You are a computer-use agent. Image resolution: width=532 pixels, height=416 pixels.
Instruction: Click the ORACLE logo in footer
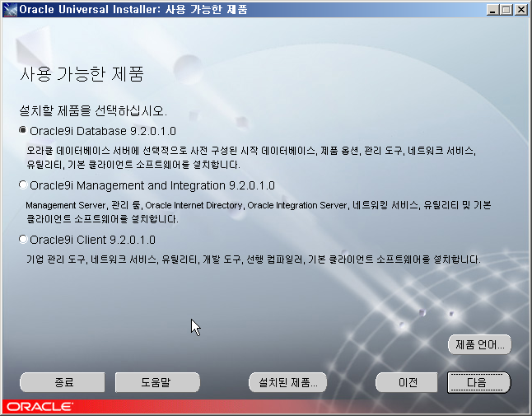click(40, 406)
